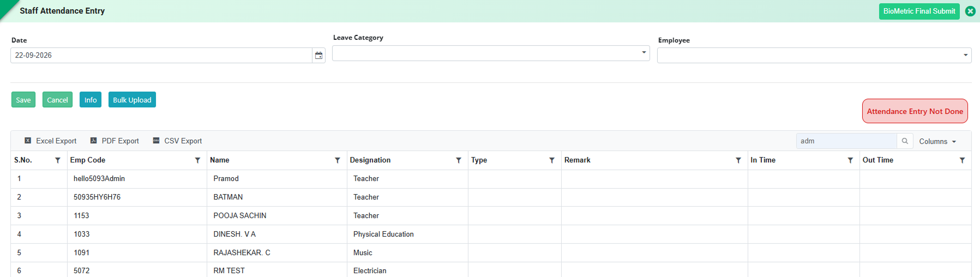Export the grid to Excel
This screenshot has height=277, width=980.
(x=50, y=141)
